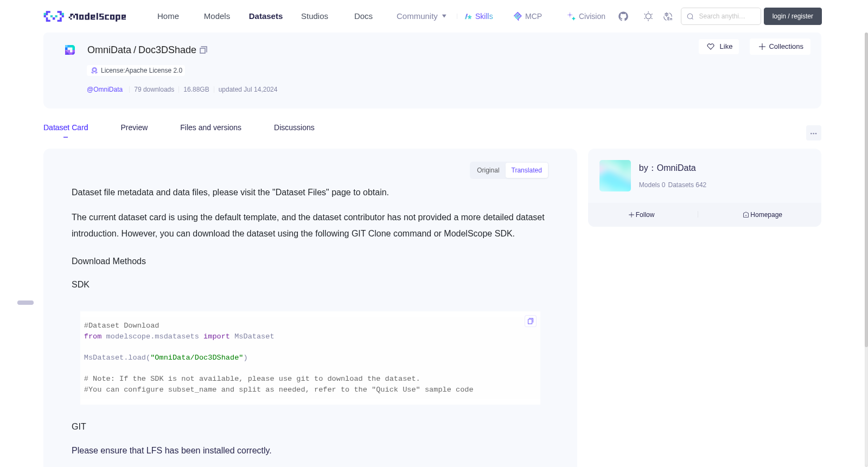Open the Docs page
The height and width of the screenshot is (467, 868).
pyautogui.click(x=363, y=16)
